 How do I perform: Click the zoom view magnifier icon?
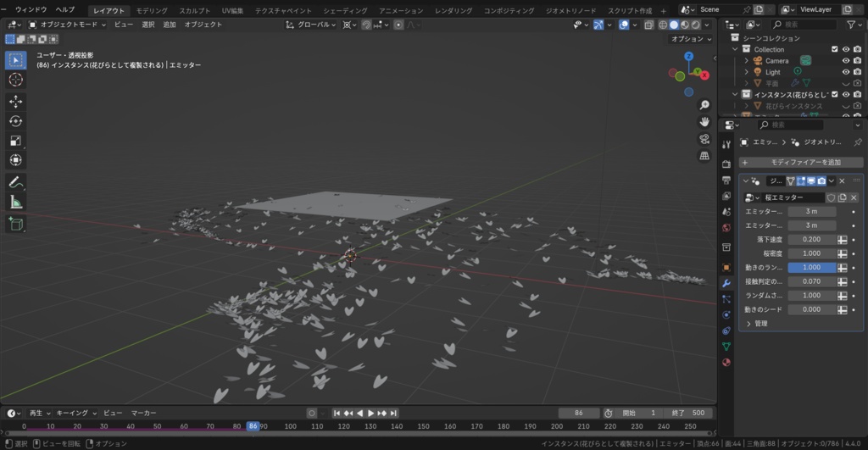704,104
